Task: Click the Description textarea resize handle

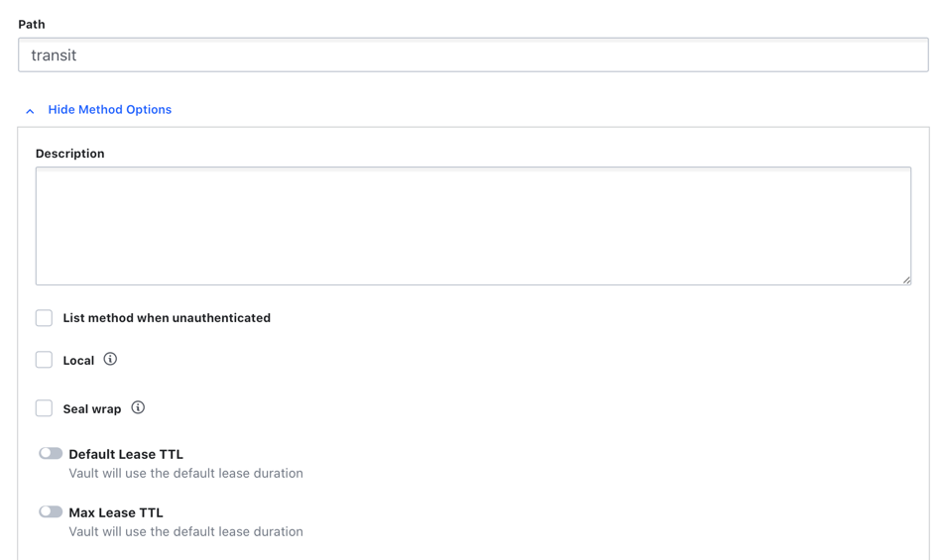Action: coord(906,280)
